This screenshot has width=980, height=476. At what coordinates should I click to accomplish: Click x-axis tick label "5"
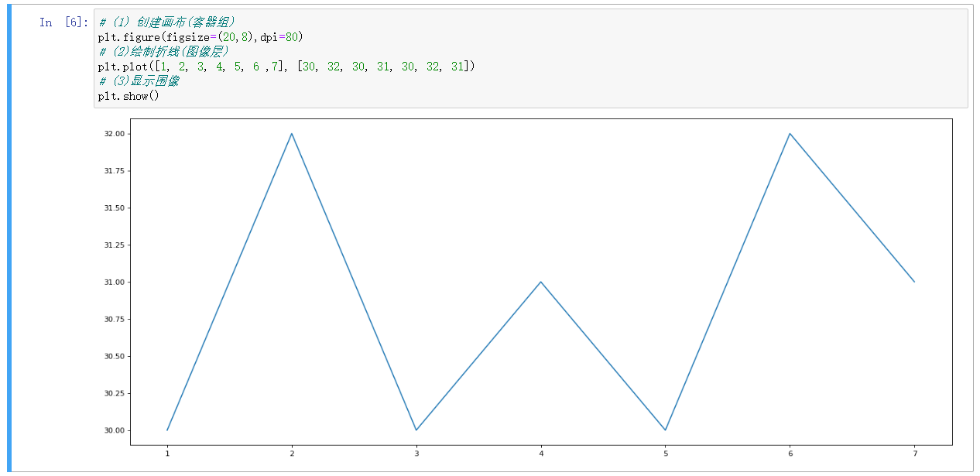click(666, 454)
